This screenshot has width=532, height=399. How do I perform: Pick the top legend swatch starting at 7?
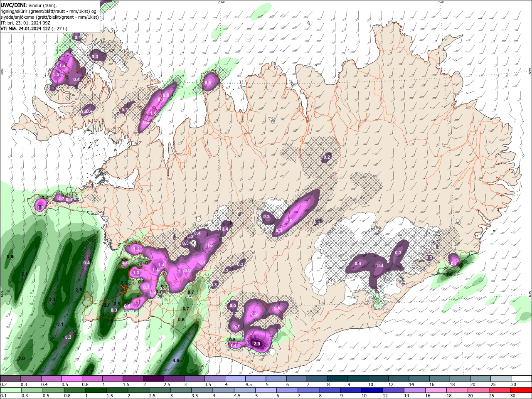(317, 379)
